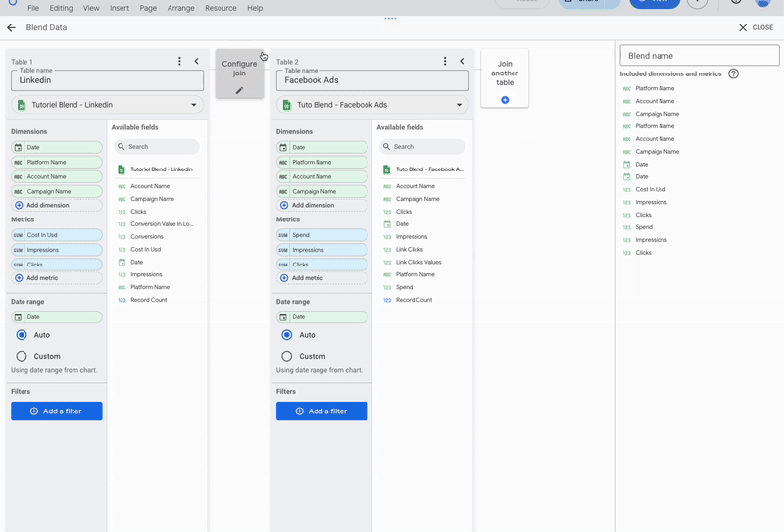Click Tuto Blend - Facebook A... sheet in available fields
The width and height of the screenshot is (784, 532).
point(423,169)
